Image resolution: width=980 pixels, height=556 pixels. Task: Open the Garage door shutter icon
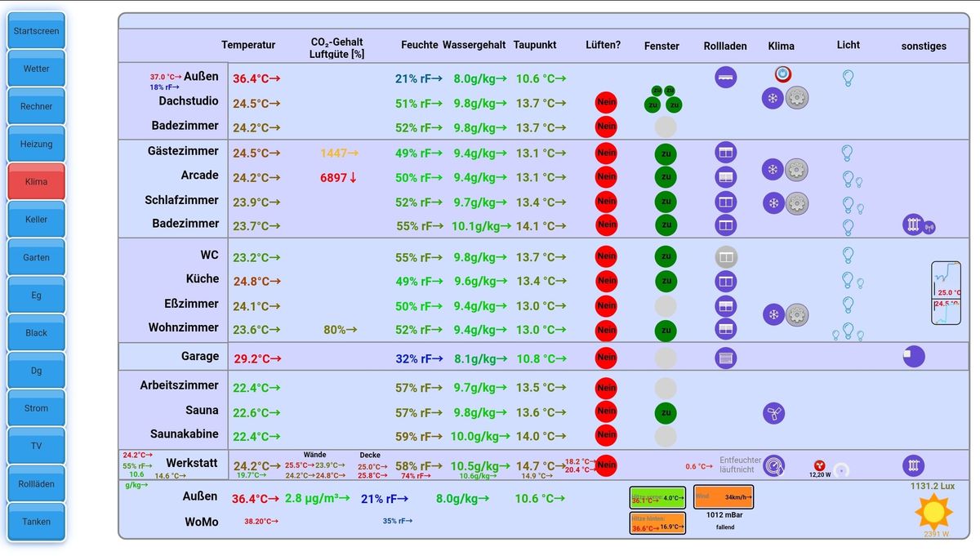(725, 358)
